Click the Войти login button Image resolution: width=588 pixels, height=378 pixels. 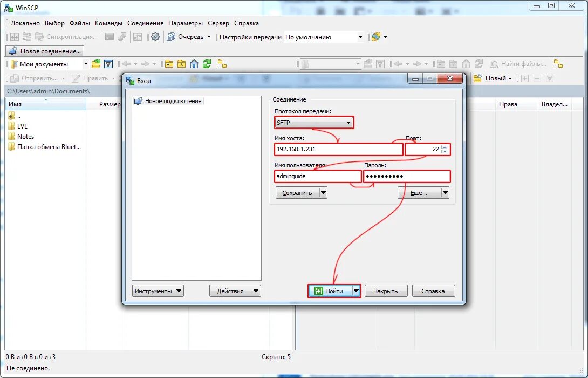(330, 291)
